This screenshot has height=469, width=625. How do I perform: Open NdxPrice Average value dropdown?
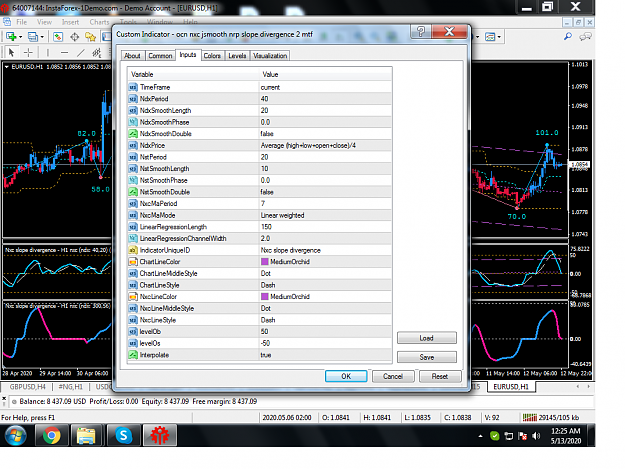[x=325, y=145]
